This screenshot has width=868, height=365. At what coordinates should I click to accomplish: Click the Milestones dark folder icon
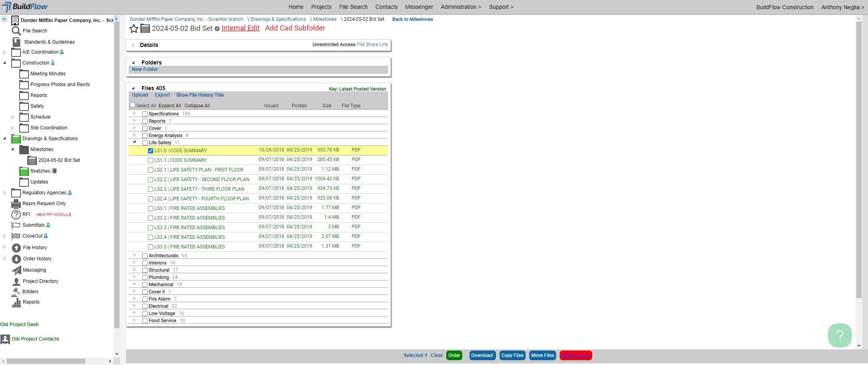[x=24, y=149]
